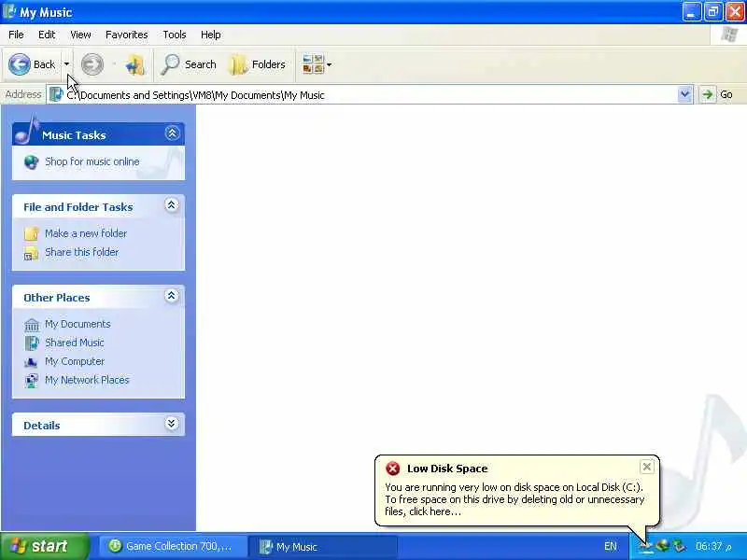Collapse the Other Places panel

(x=172, y=296)
